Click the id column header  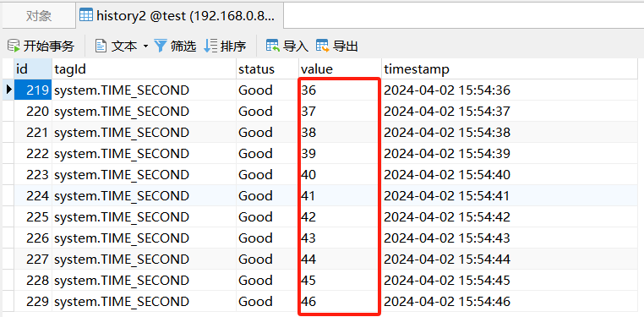point(33,69)
